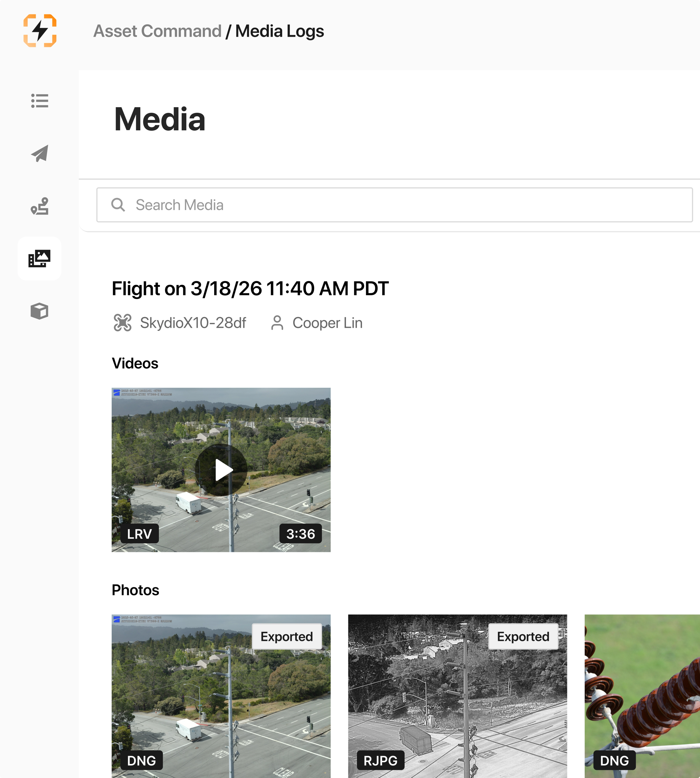Click the magnifier icon in search
Viewport: 700px width, 778px height.
tap(118, 205)
